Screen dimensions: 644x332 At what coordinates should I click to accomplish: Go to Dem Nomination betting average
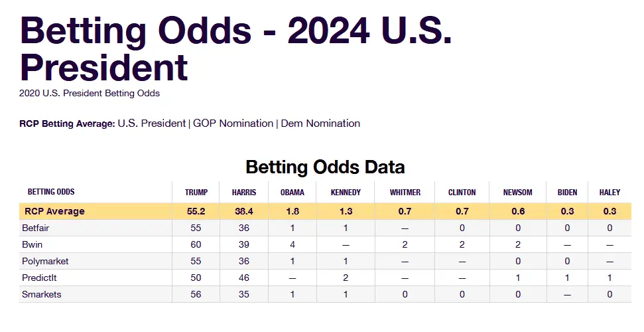click(x=320, y=124)
